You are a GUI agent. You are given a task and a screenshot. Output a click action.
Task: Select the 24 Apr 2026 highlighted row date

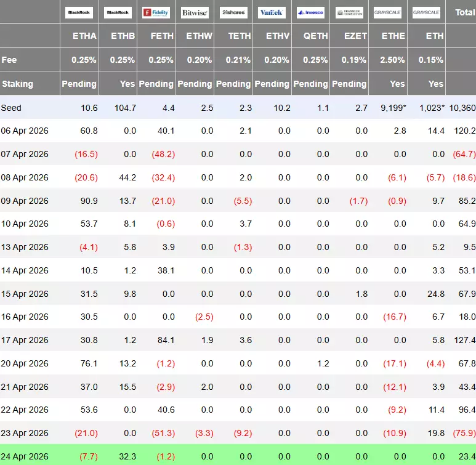coord(25,456)
